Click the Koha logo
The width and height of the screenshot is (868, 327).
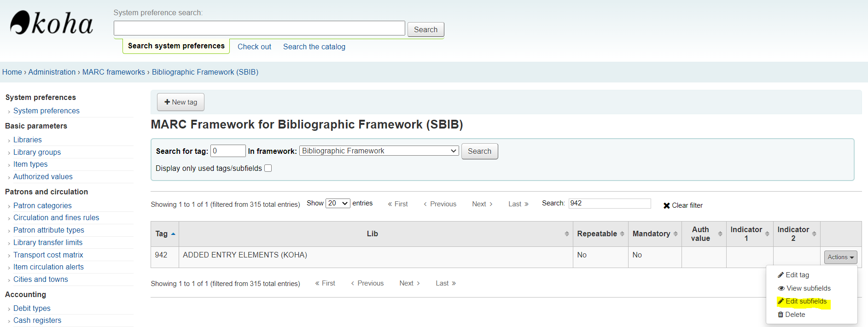51,23
